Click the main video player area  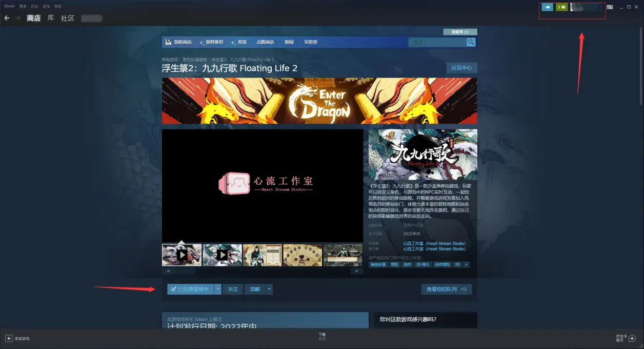coord(263,185)
